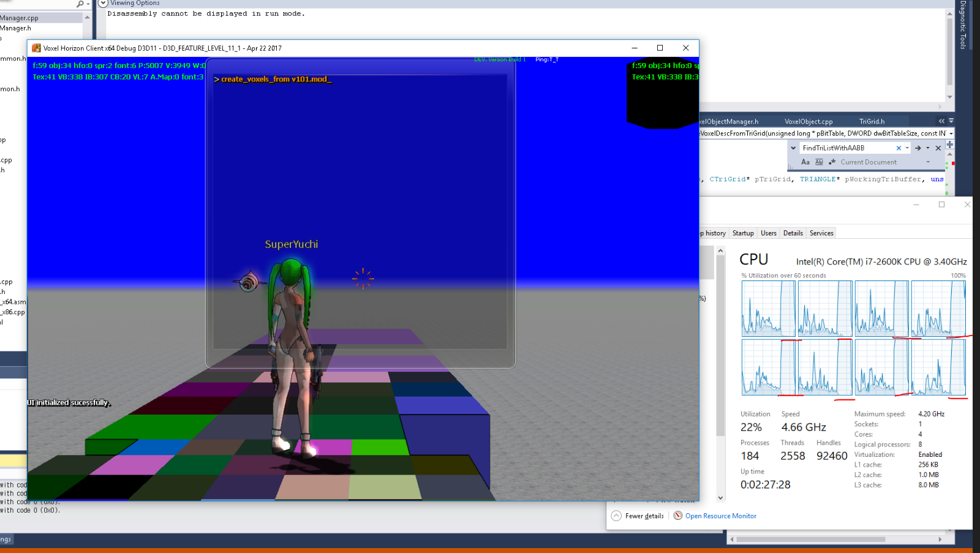The width and height of the screenshot is (980, 553).
Task: Click the editor split-window handle icon
Action: pos(949,145)
